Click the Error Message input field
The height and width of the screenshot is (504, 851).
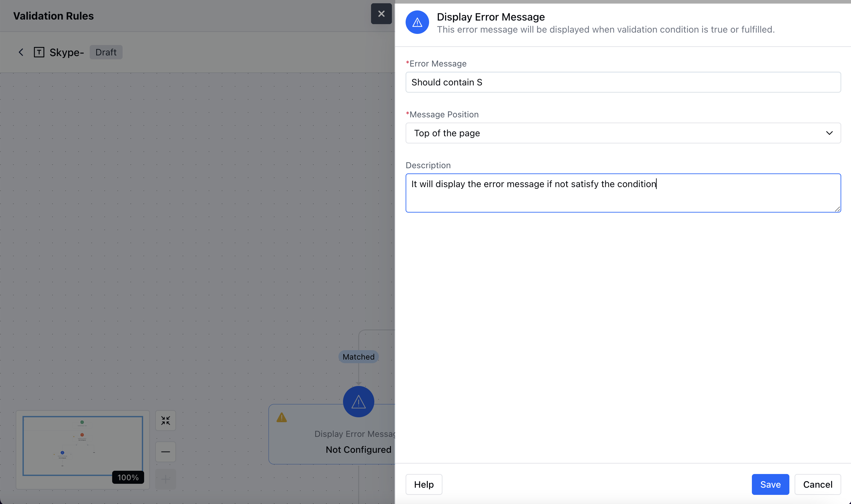pyautogui.click(x=623, y=82)
